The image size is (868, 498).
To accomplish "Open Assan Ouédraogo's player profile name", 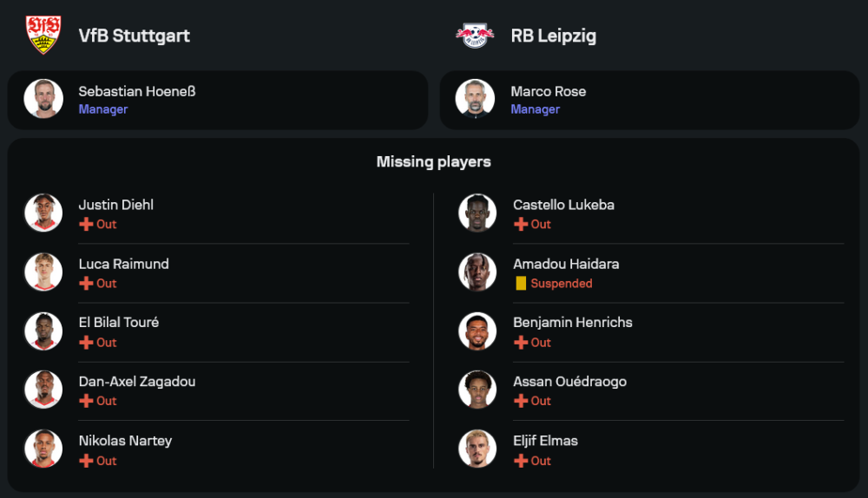I will (x=569, y=381).
